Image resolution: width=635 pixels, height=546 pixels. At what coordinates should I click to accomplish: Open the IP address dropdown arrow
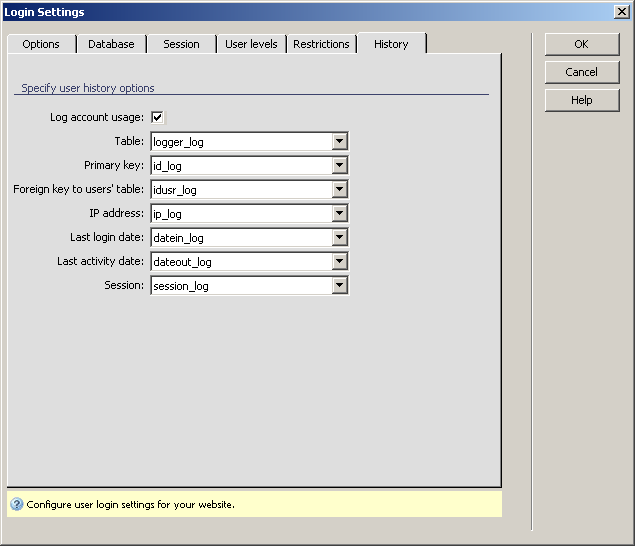(x=340, y=214)
